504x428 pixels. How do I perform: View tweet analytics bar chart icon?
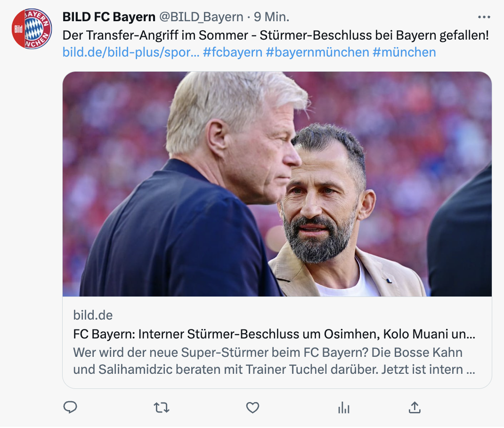344,407
